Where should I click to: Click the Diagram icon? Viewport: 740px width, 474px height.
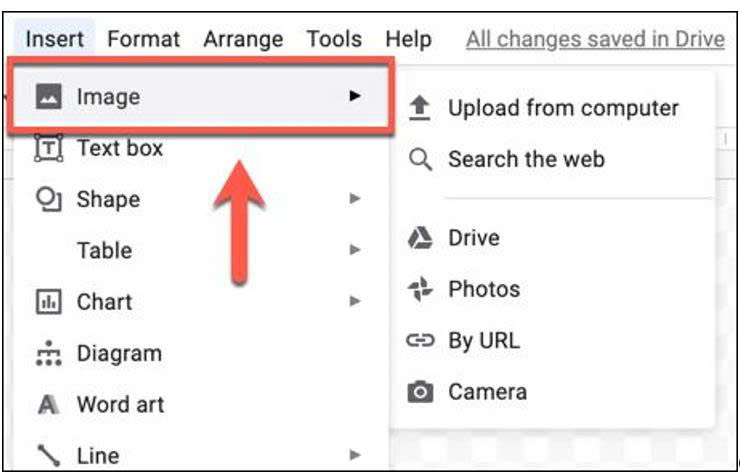tap(48, 353)
